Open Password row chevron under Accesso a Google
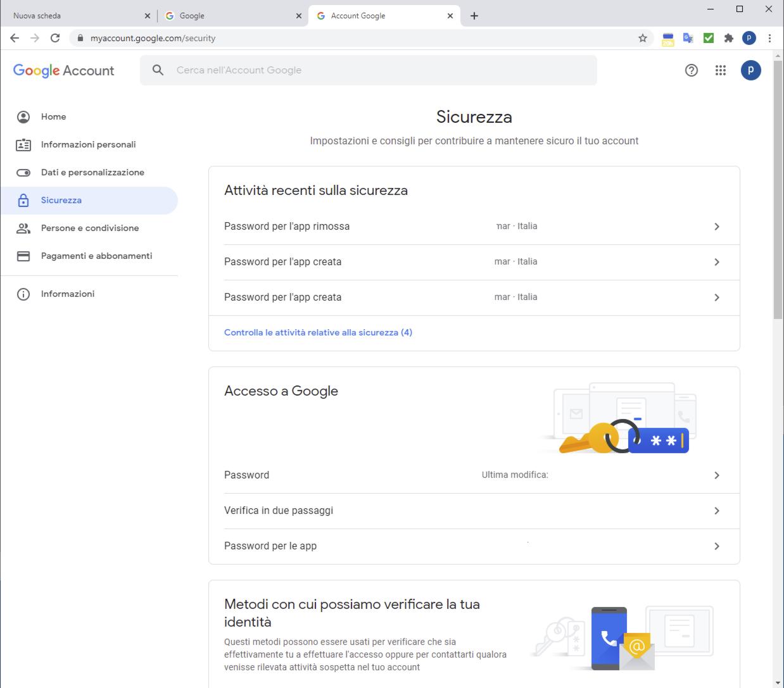The width and height of the screenshot is (784, 688). (x=717, y=475)
